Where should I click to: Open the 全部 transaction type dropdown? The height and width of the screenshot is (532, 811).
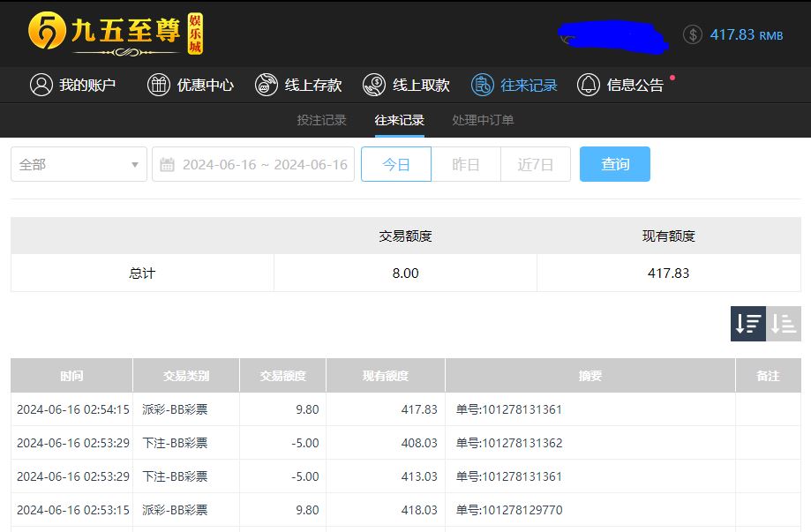pyautogui.click(x=79, y=165)
